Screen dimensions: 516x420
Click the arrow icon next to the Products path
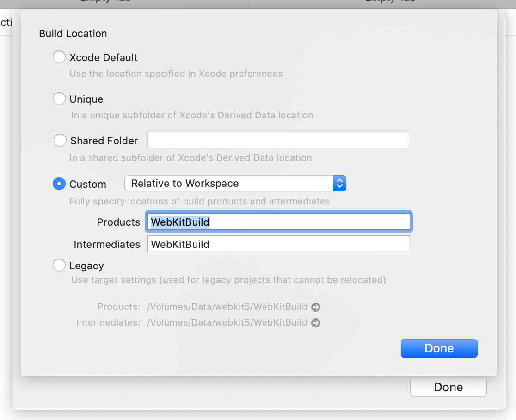(317, 307)
